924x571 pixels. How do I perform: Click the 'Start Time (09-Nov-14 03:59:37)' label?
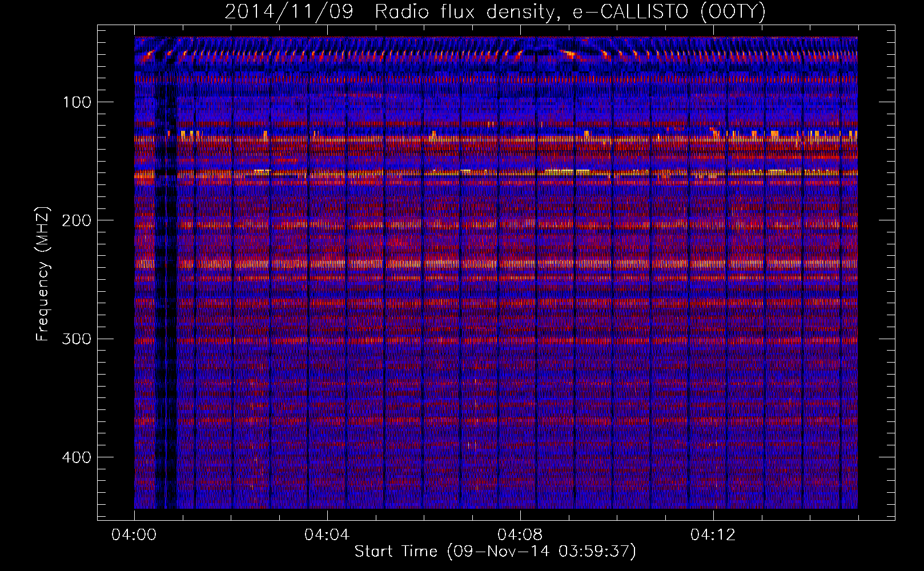tap(495, 551)
